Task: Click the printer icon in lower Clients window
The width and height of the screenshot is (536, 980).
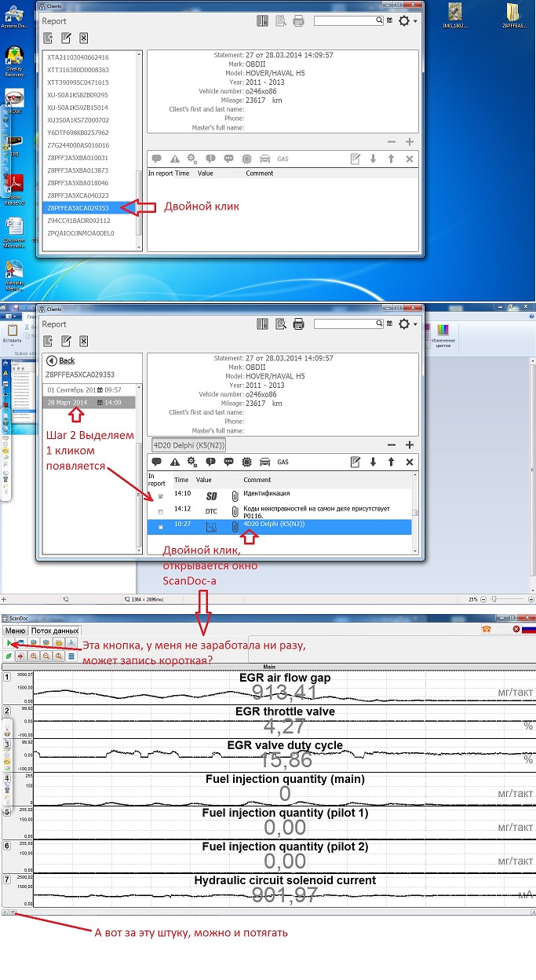Action: pyautogui.click(x=299, y=324)
